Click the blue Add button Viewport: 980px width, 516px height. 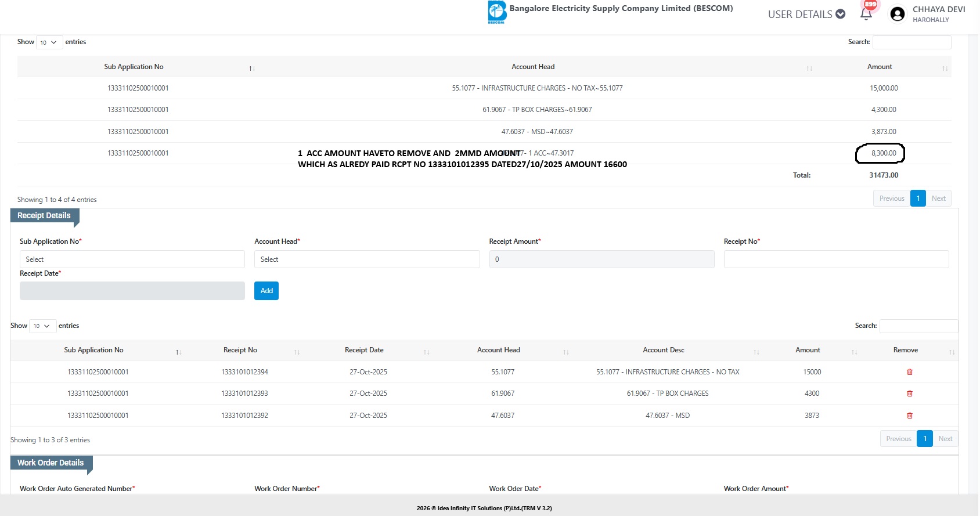tap(266, 291)
